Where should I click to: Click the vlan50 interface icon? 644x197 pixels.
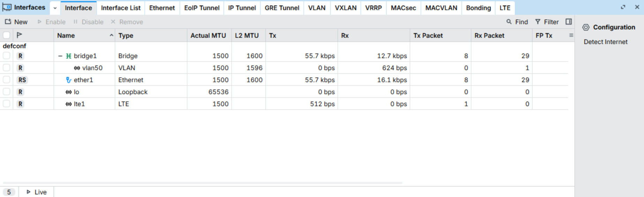[77, 68]
